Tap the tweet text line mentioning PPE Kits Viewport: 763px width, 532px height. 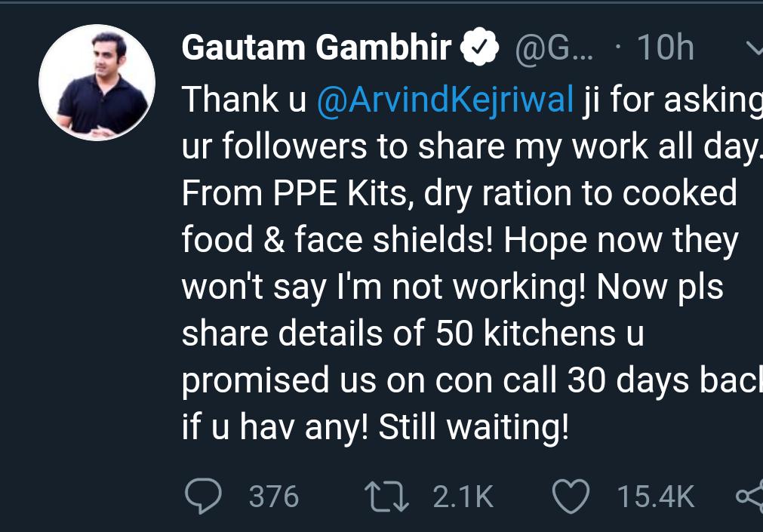(x=459, y=194)
